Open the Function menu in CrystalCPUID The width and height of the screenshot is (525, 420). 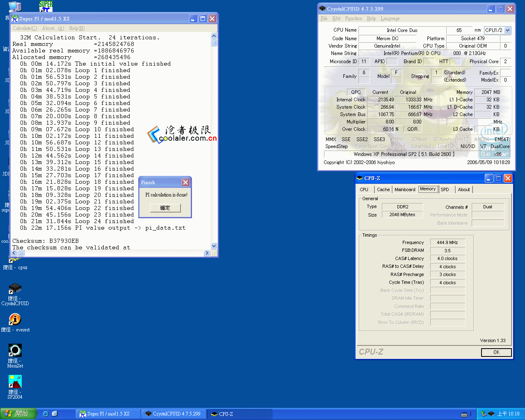(353, 18)
